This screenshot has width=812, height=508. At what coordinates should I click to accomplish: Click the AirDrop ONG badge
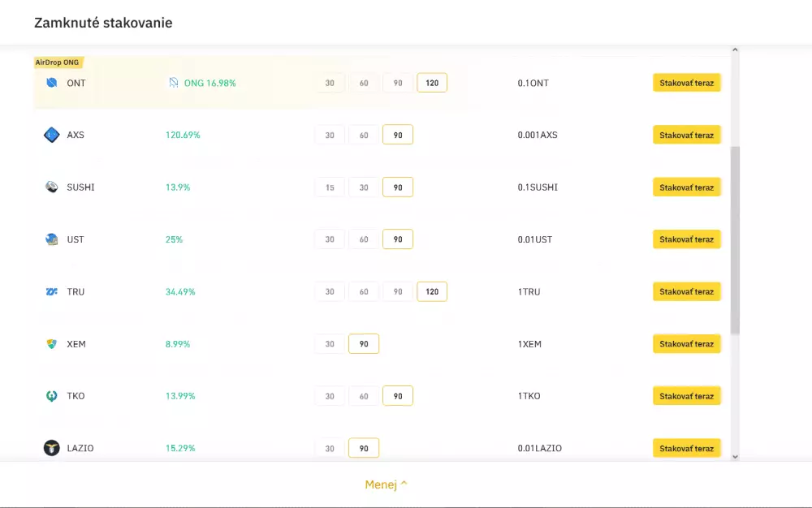[58, 62]
